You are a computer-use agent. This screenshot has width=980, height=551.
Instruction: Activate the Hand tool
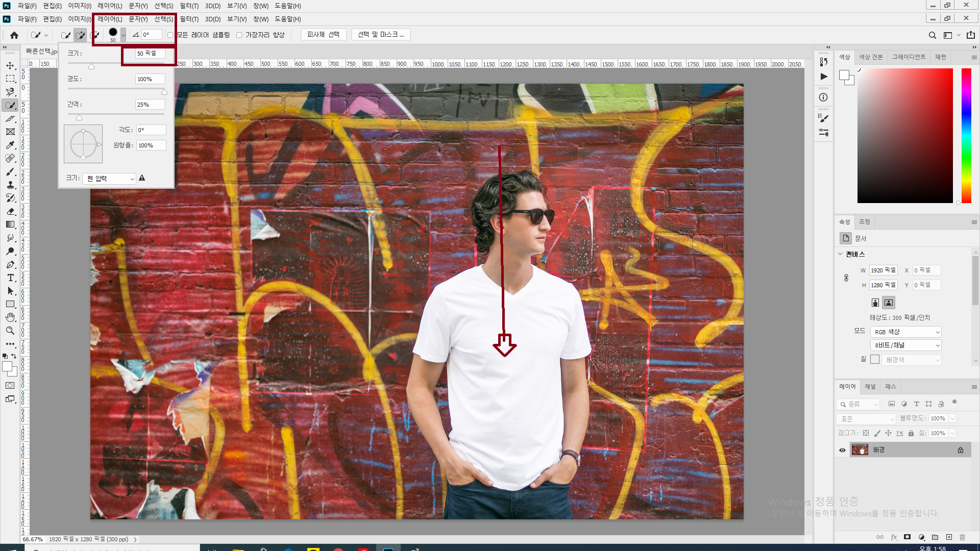coord(10,317)
